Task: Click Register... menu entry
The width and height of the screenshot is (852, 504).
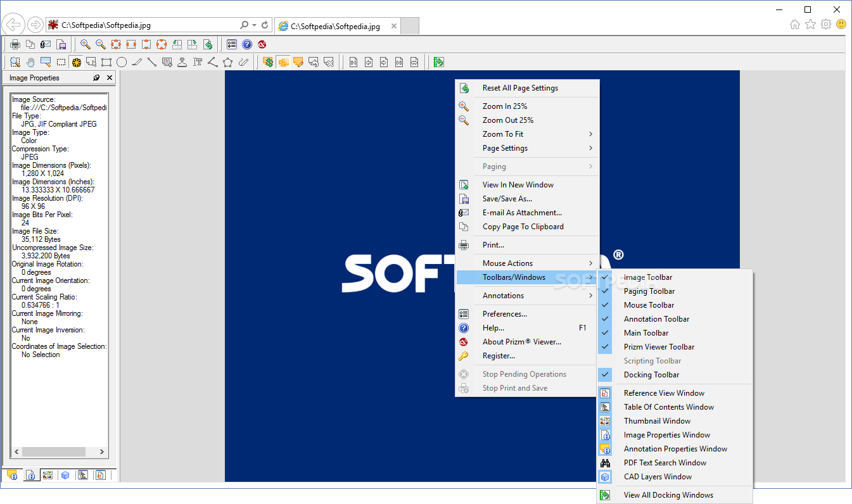Action: [x=527, y=356]
